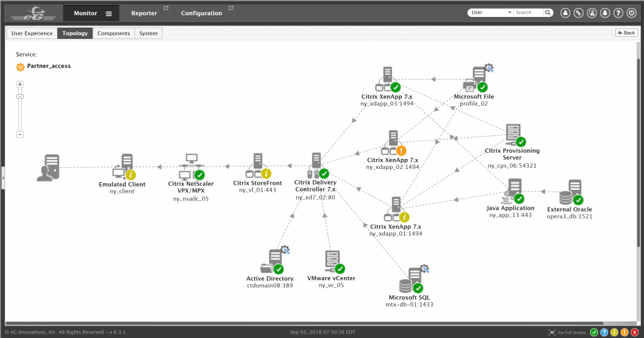
Task: Click the horizontal scrollbar at bottom
Action: coord(304,323)
